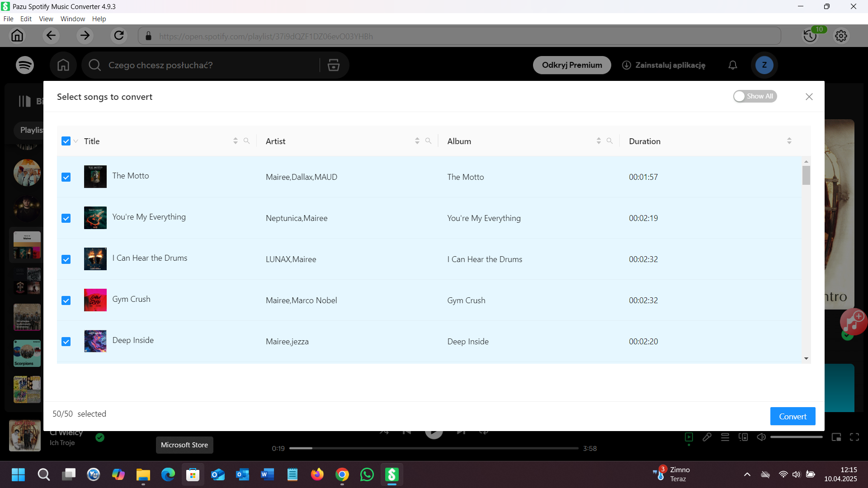This screenshot has height=488, width=868.
Task: Open Word from taskbar
Action: pos(268,475)
